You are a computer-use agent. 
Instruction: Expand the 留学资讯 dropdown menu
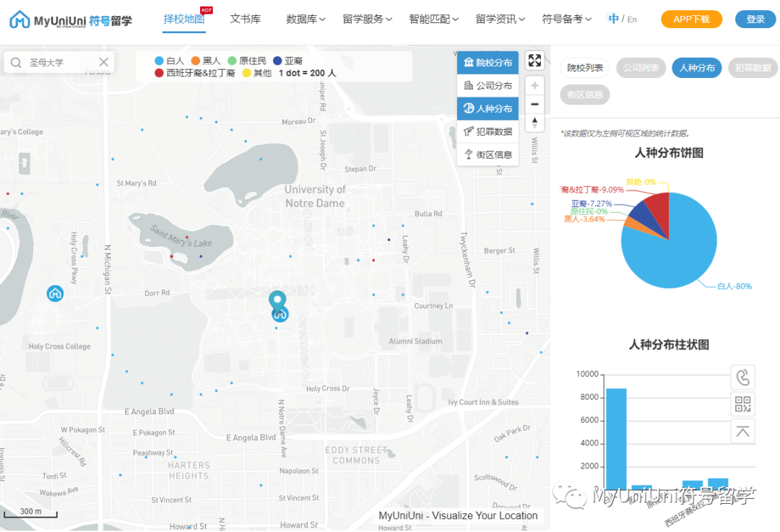pos(500,19)
